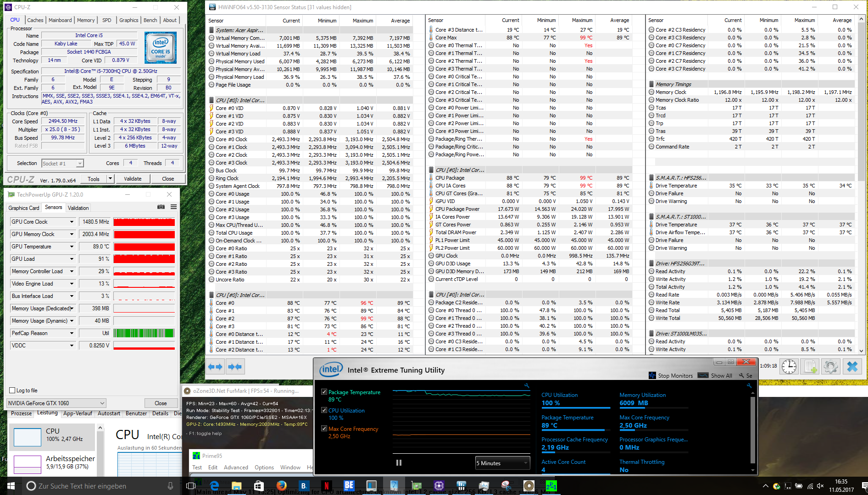Open Netflix from the taskbar
The image size is (868, 495).
[326, 486]
